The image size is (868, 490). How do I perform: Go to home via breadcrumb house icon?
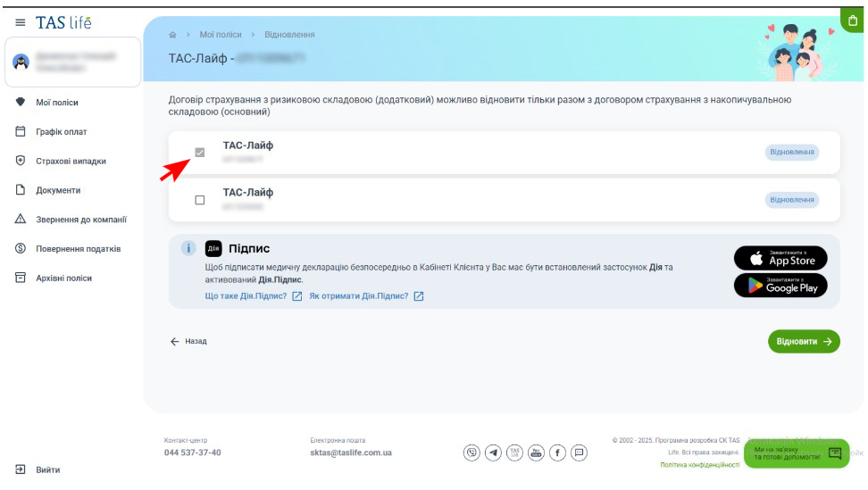(172, 35)
